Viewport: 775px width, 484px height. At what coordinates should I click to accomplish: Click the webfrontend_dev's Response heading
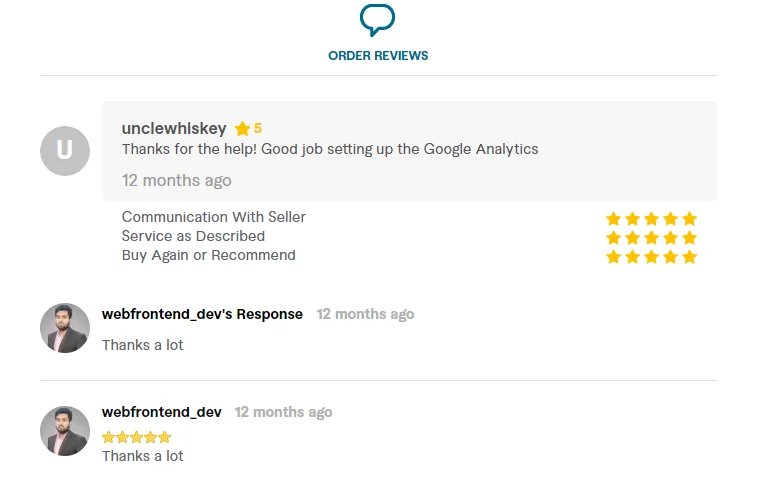tap(202, 314)
